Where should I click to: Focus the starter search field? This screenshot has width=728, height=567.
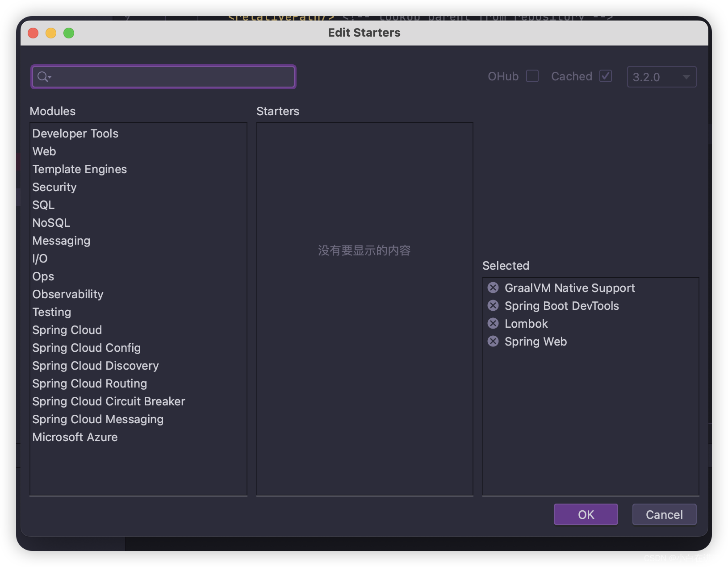click(163, 77)
